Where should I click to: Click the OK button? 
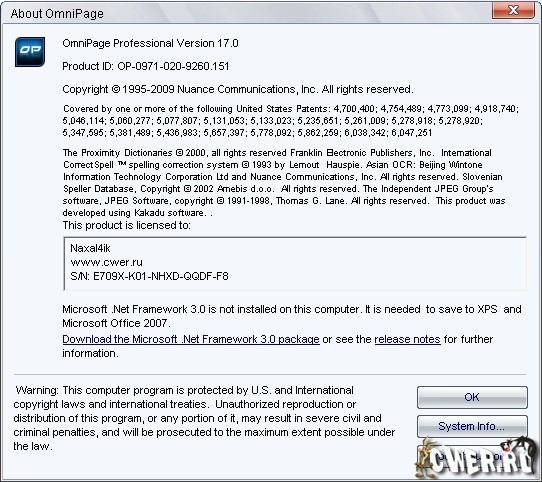tap(472, 397)
